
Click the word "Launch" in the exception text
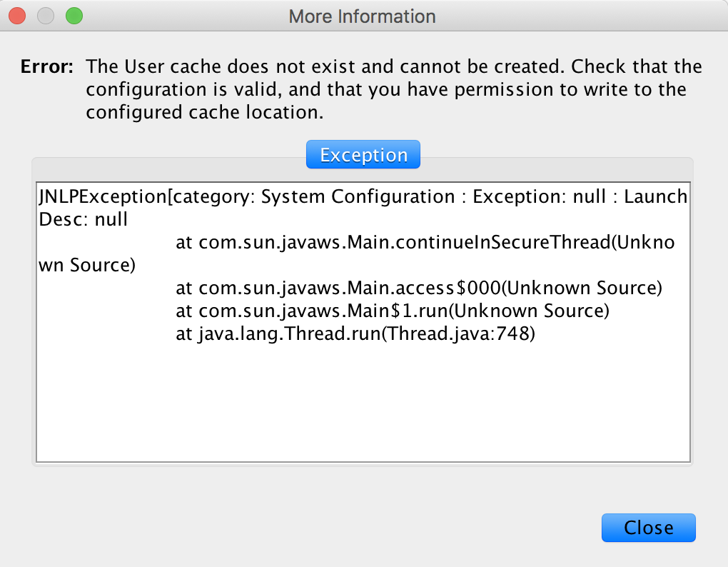point(655,196)
